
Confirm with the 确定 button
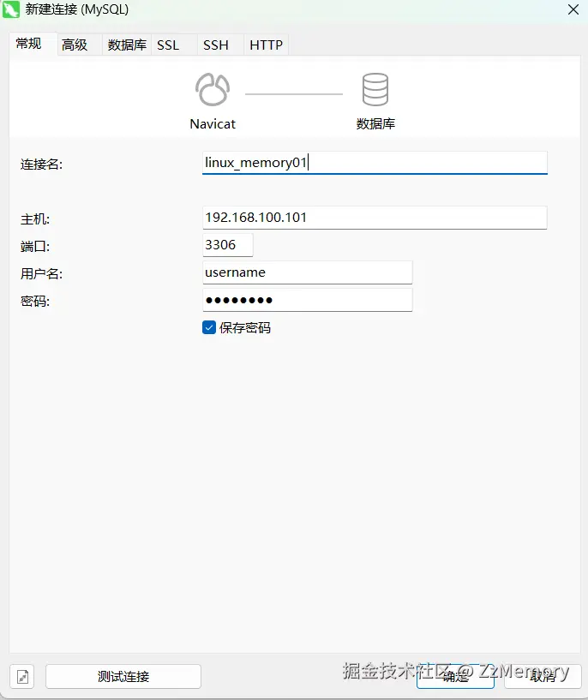455,676
